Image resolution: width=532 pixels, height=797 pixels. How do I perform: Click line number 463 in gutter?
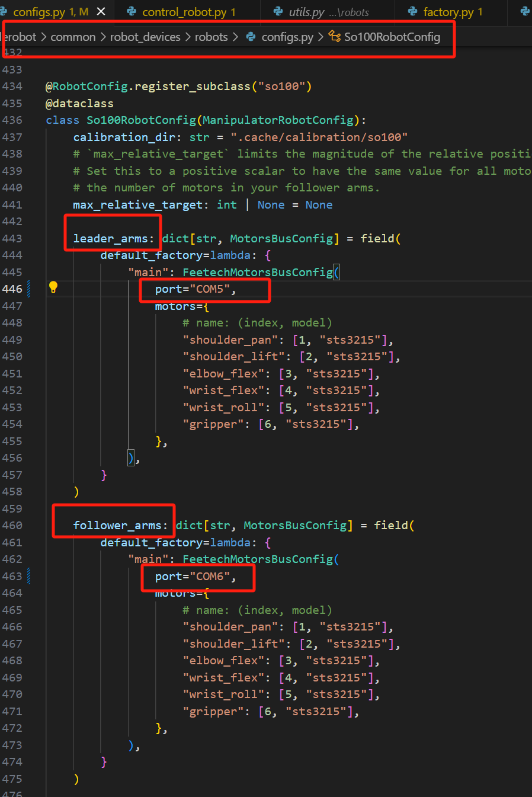[x=12, y=576]
